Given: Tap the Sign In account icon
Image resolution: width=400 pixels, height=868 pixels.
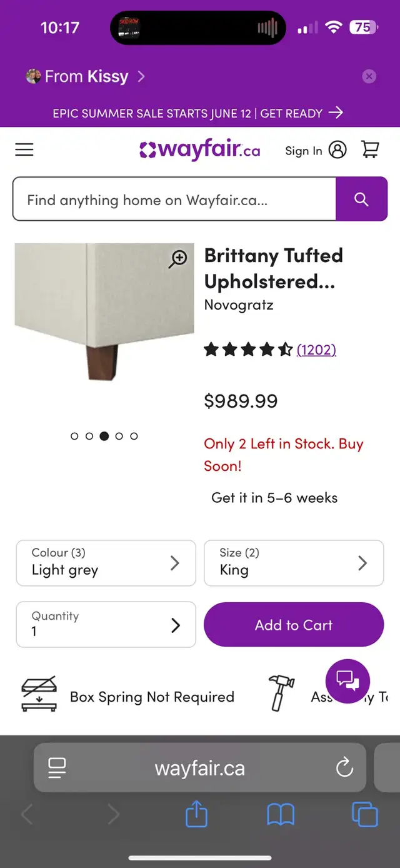Looking at the screenshot, I should [x=337, y=150].
